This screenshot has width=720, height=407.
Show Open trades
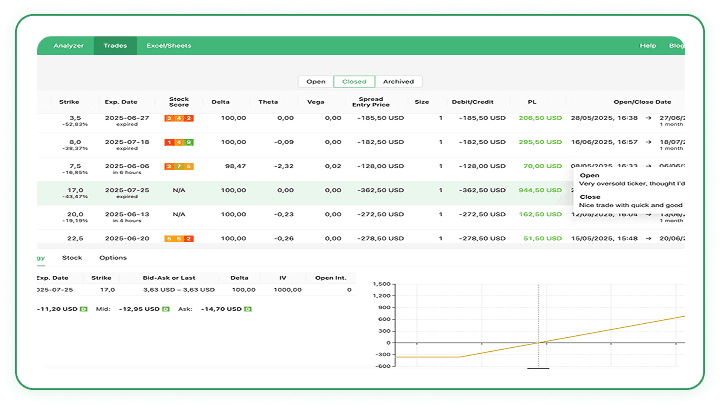click(316, 81)
